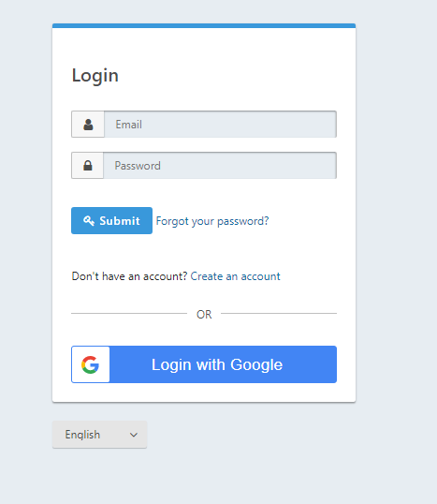437x504 pixels.
Task: Click the divider line right of OR
Action: [x=279, y=313]
